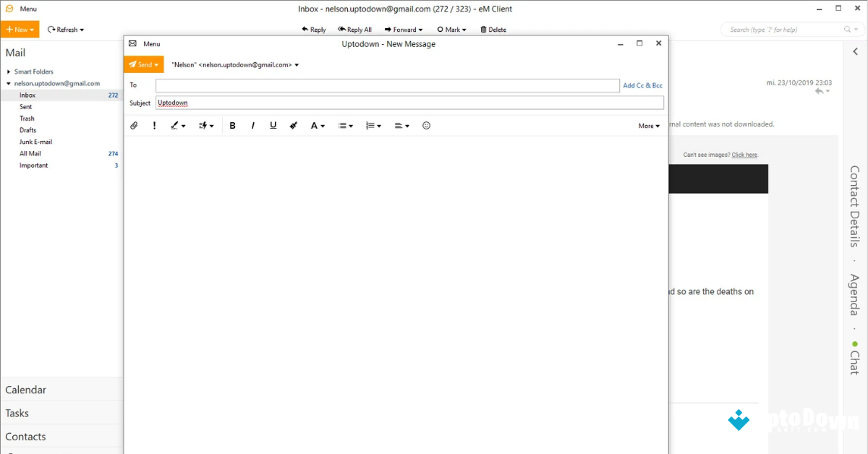Click the Refresh icon in the main toolbar
This screenshot has height=454, width=868.
point(52,29)
